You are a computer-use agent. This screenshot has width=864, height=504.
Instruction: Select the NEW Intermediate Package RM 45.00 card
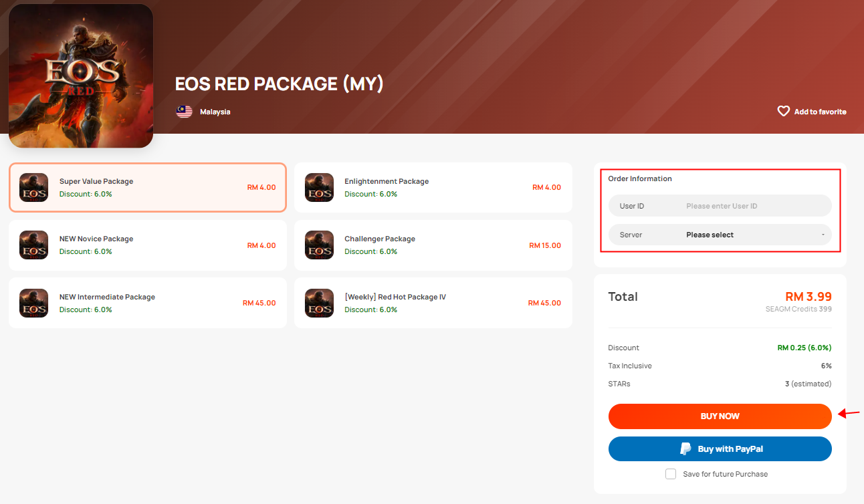147,303
